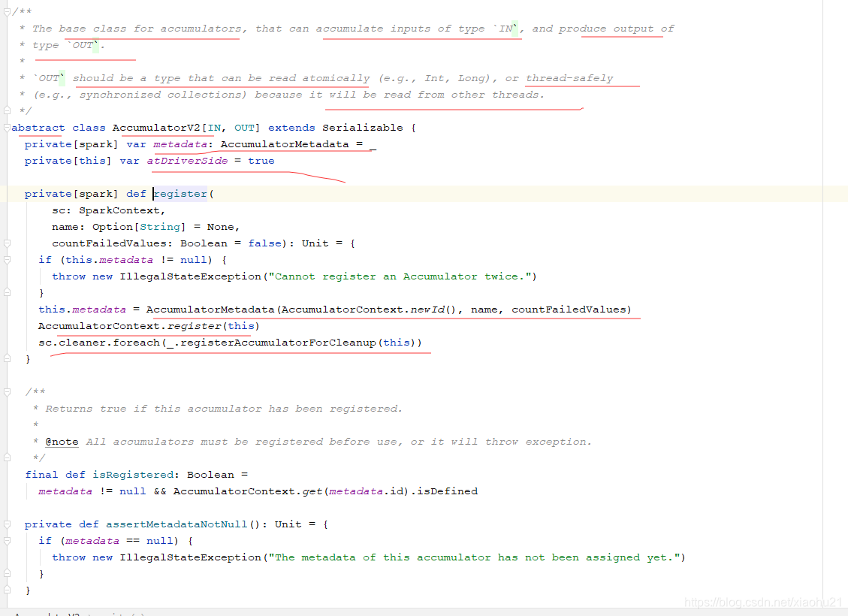Image resolution: width=848 pixels, height=616 pixels.
Task: Collapse the top doc comment at '/**' line
Action: [7, 11]
